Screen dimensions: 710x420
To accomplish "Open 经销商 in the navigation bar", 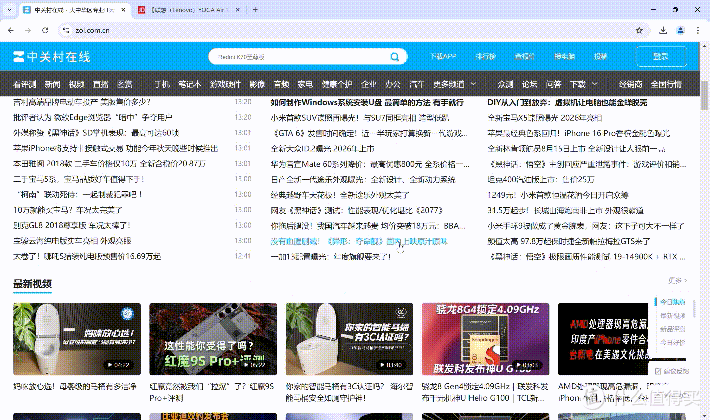I will [630, 84].
